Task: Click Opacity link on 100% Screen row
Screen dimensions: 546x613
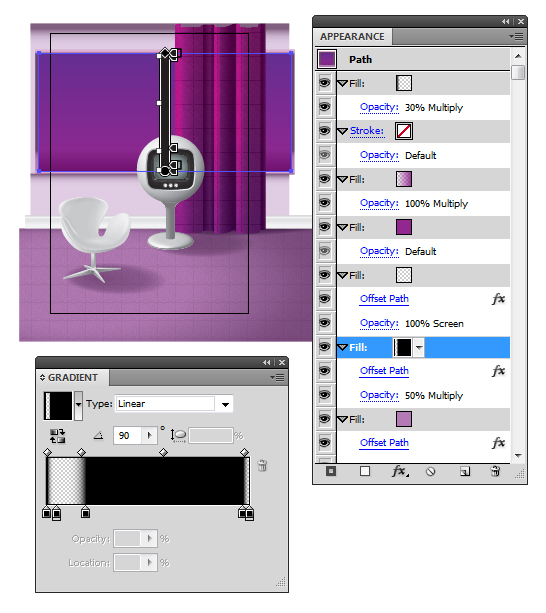Action: tap(379, 323)
